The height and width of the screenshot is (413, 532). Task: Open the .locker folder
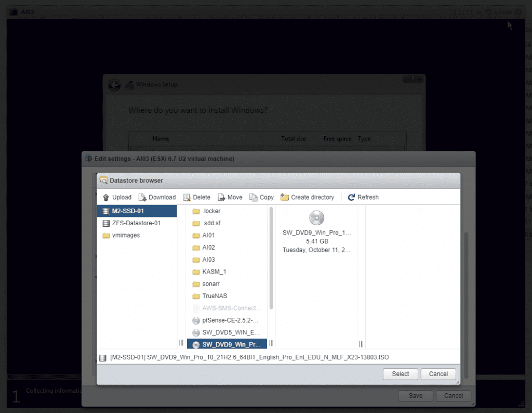coord(227,211)
